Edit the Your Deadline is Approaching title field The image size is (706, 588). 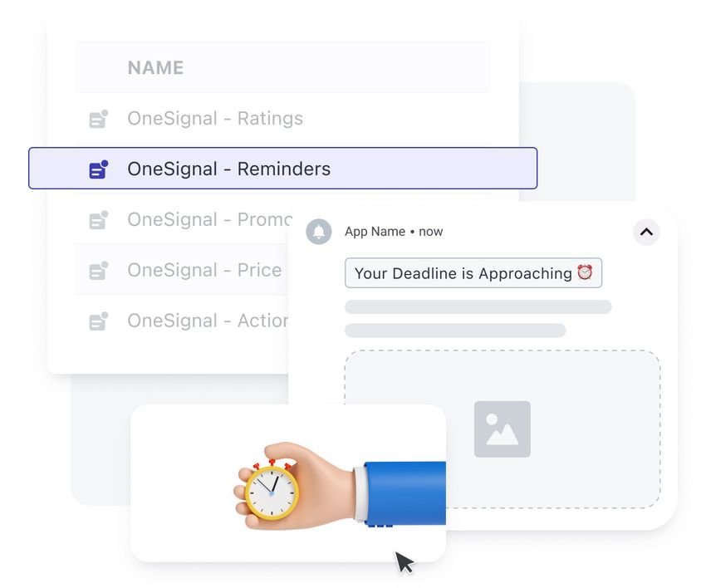click(473, 273)
